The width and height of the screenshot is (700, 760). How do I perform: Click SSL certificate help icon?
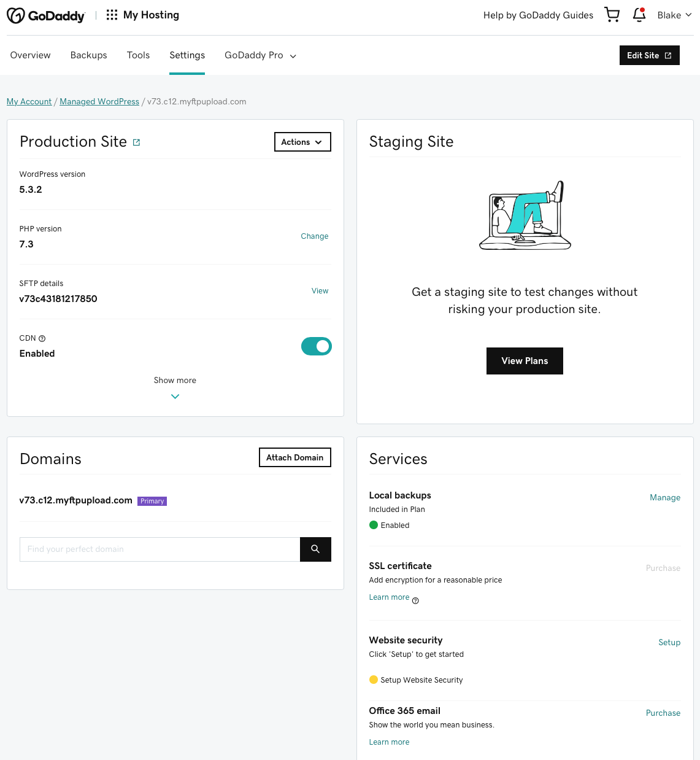click(x=415, y=601)
